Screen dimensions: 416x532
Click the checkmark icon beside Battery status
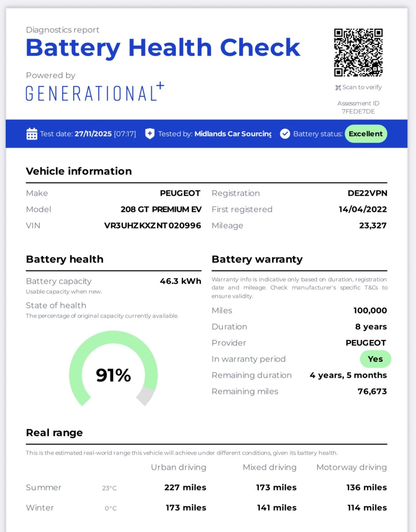click(x=285, y=134)
